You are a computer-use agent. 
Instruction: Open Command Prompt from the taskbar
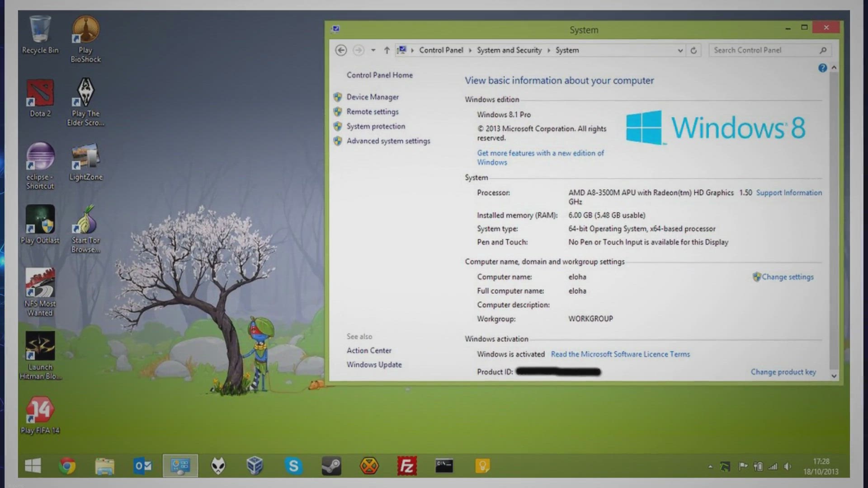tap(444, 466)
